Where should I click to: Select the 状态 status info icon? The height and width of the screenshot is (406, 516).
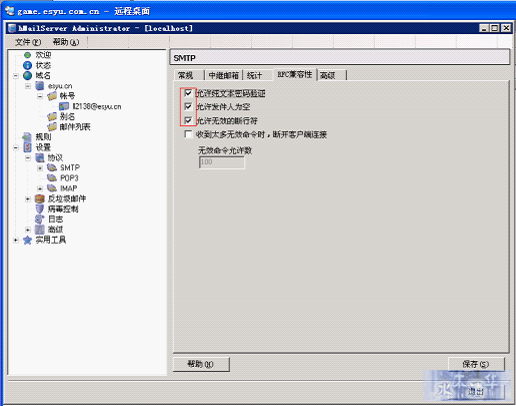point(27,65)
